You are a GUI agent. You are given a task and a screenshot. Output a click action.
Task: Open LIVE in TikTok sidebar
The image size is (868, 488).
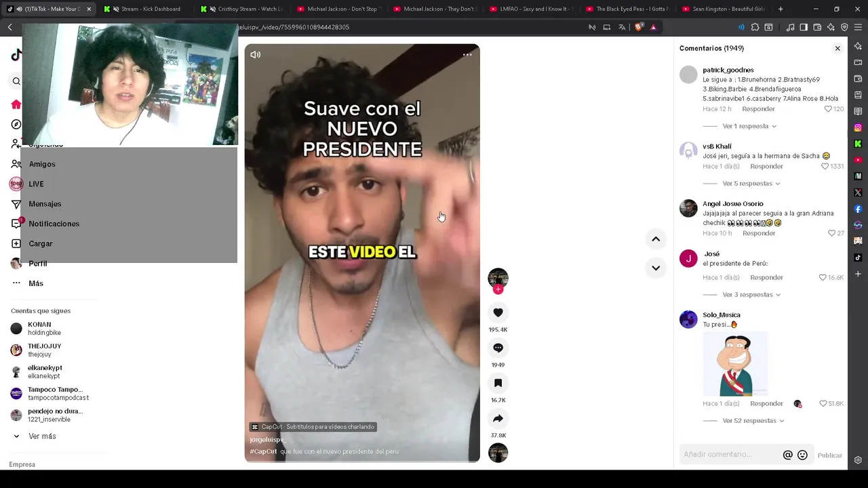point(36,184)
